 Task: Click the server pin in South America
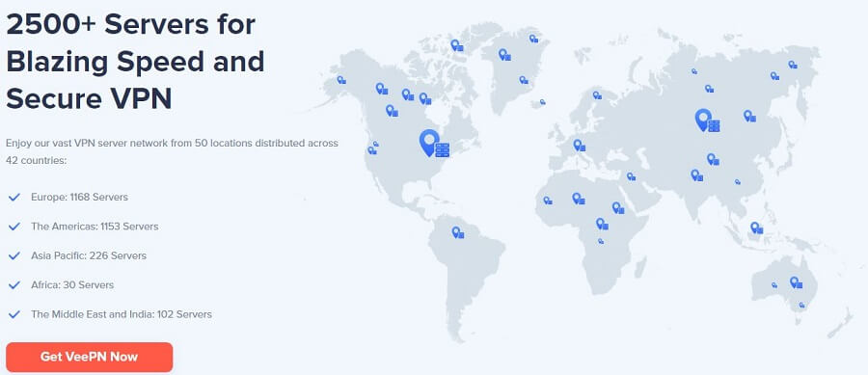[x=458, y=232]
